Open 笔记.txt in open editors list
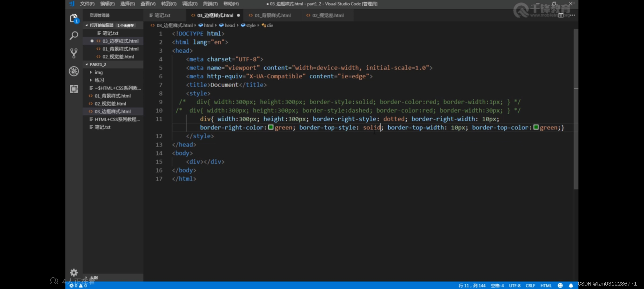This screenshot has width=644, height=289. (110, 33)
